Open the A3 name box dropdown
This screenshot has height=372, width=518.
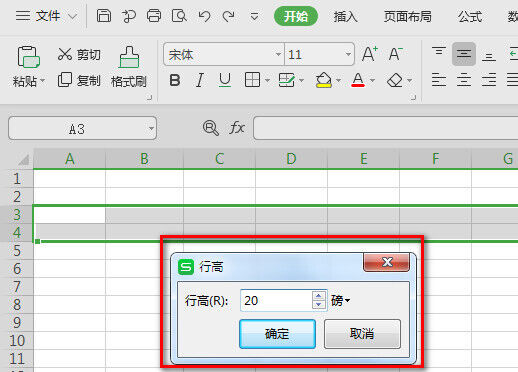151,128
